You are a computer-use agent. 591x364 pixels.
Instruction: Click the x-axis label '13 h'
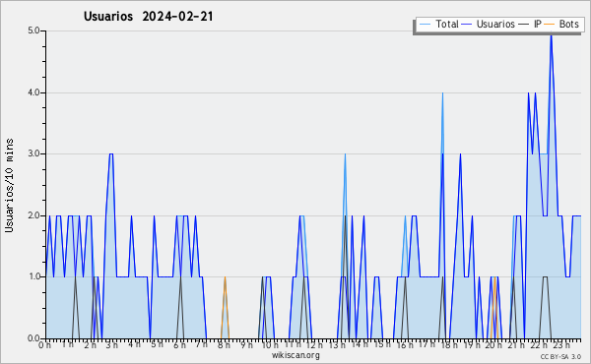tap(337, 344)
